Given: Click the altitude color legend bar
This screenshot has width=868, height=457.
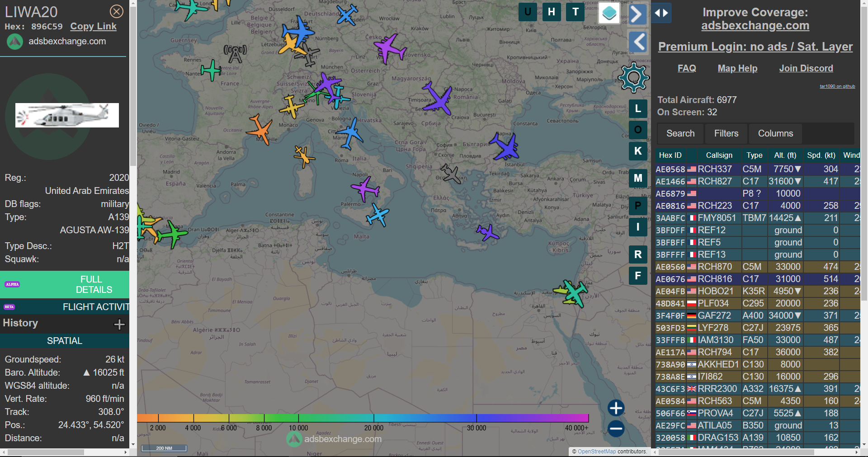Looking at the screenshot, I should pyautogui.click(x=363, y=418).
